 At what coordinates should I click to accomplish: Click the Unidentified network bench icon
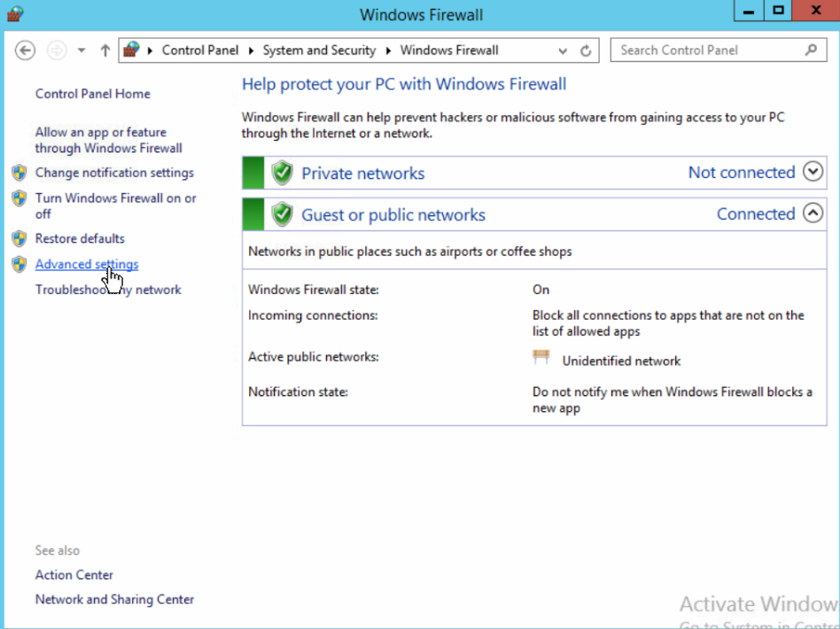click(x=541, y=357)
